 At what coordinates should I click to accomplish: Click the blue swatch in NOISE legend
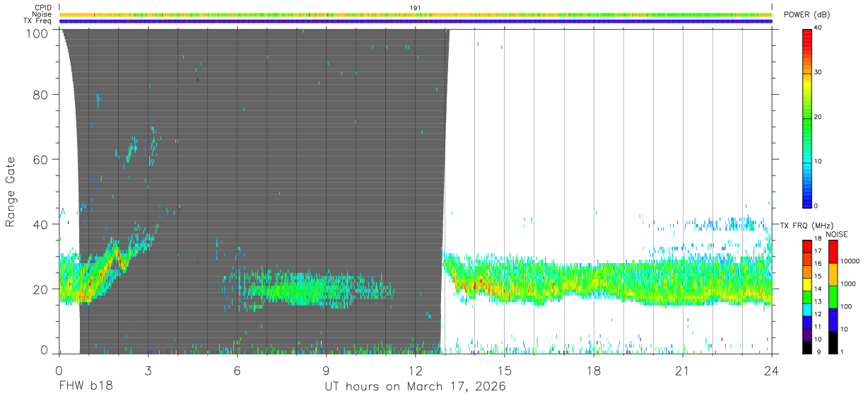pos(833,319)
